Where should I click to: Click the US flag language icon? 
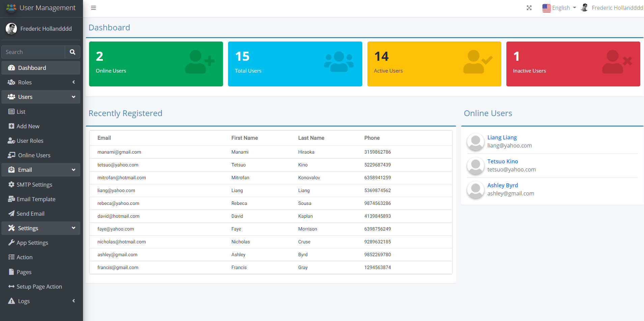(x=546, y=8)
